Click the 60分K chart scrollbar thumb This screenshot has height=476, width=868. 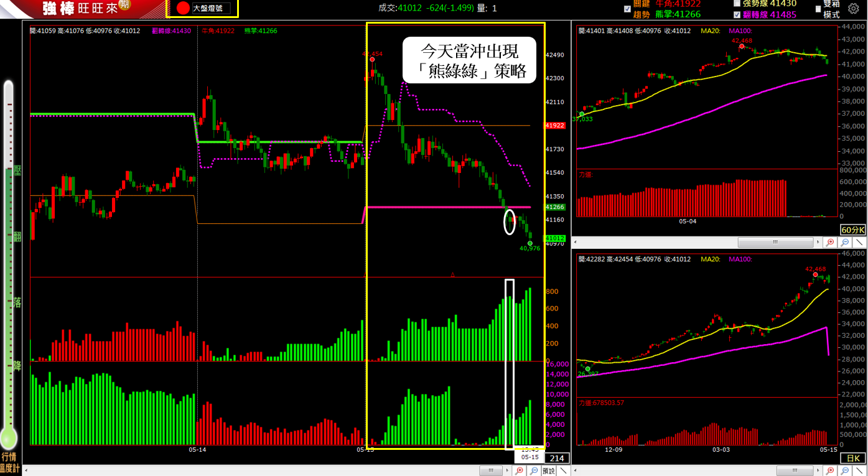[775, 242]
